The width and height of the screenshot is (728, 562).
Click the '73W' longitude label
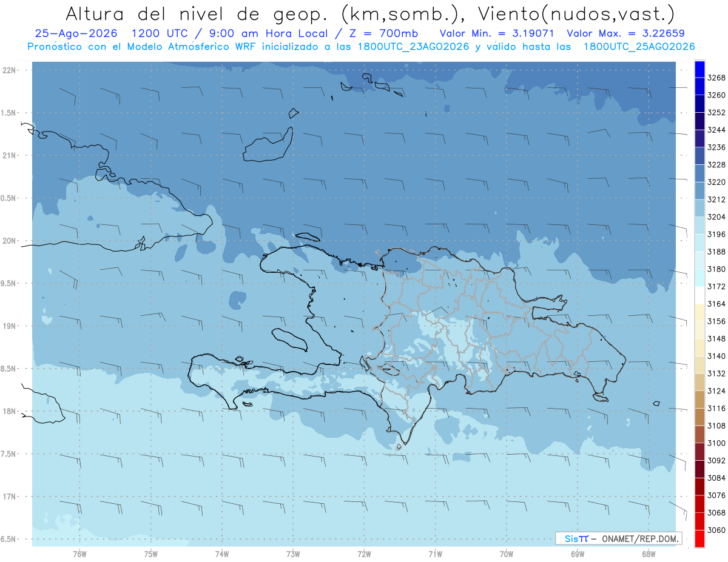pyautogui.click(x=293, y=553)
